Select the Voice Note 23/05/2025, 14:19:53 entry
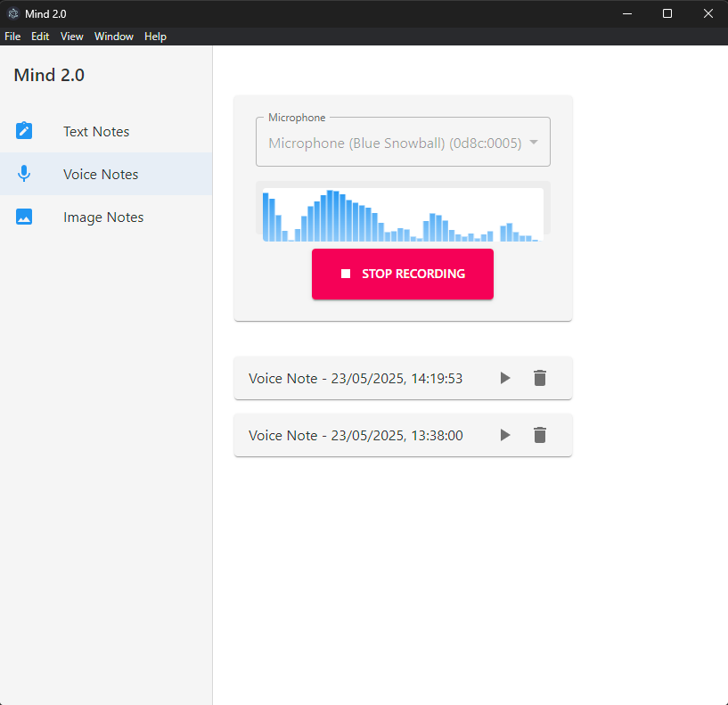Image resolution: width=728 pixels, height=705 pixels. 356,378
